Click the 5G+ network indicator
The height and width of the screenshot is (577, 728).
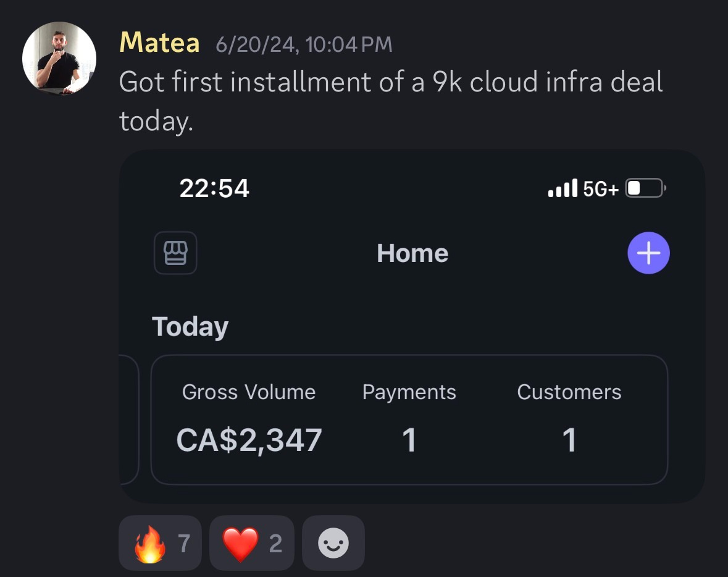point(600,188)
